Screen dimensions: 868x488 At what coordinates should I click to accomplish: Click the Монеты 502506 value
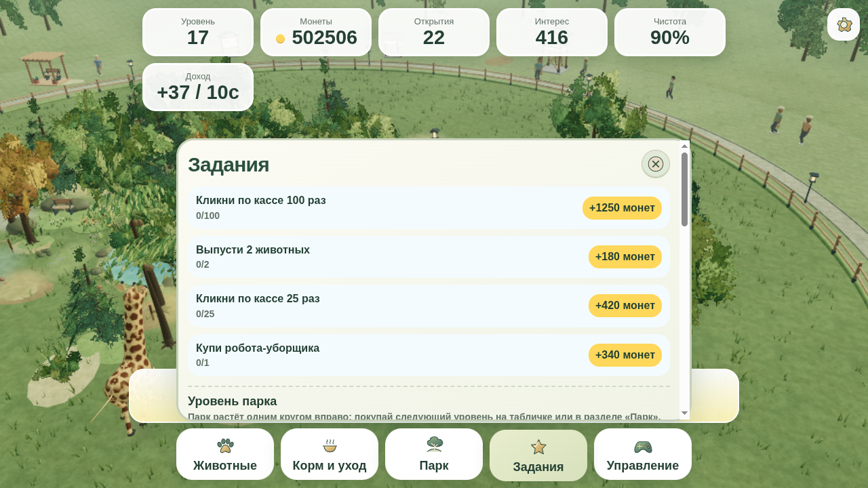(x=324, y=37)
